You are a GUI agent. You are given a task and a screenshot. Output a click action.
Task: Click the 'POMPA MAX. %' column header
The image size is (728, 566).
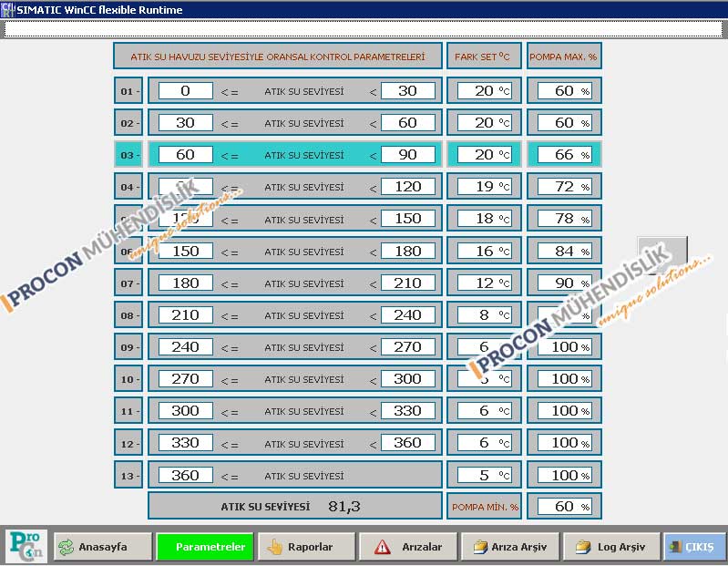pyautogui.click(x=564, y=57)
